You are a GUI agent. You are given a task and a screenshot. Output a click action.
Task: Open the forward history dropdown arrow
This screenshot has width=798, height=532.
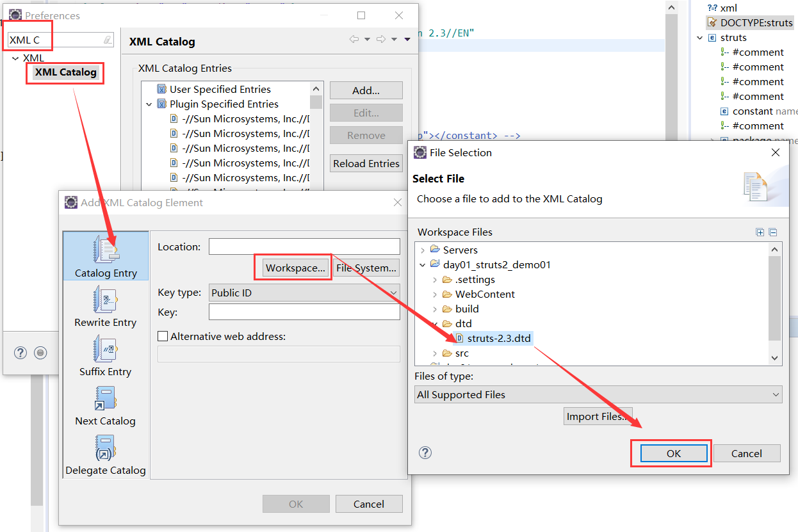click(x=394, y=40)
